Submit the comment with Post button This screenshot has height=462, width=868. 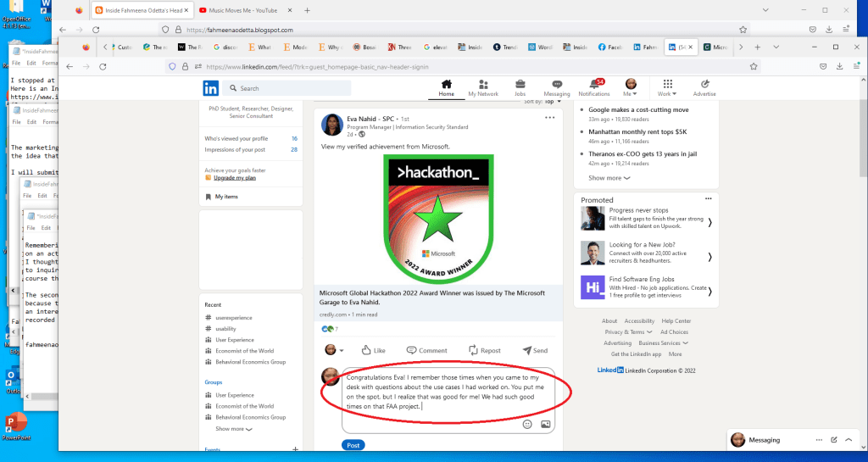click(x=353, y=445)
